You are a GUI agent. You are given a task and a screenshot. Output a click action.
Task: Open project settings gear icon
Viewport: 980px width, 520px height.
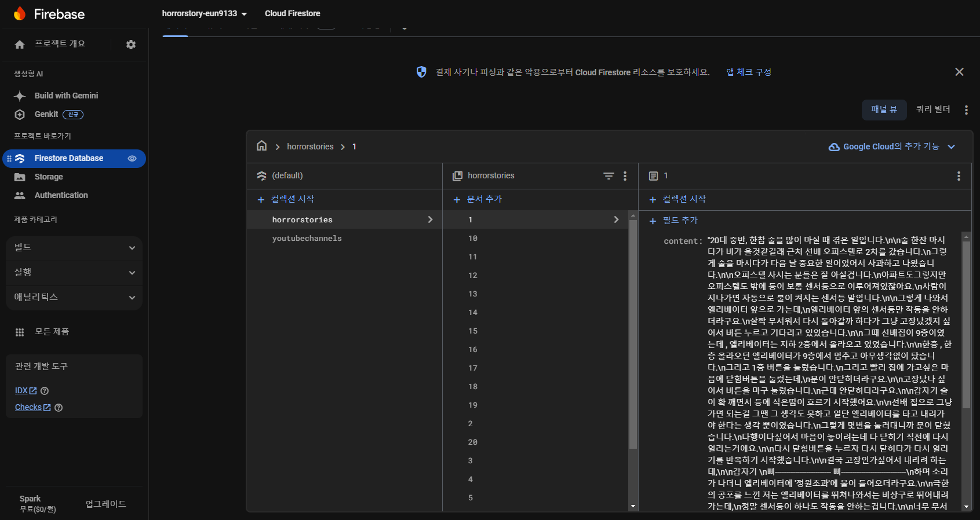pyautogui.click(x=131, y=45)
